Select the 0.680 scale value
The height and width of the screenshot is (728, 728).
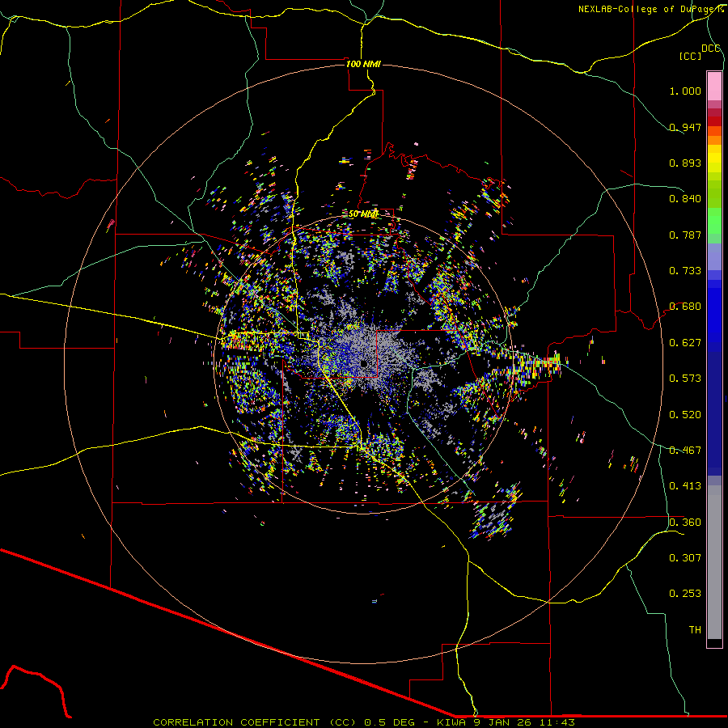pyautogui.click(x=685, y=307)
